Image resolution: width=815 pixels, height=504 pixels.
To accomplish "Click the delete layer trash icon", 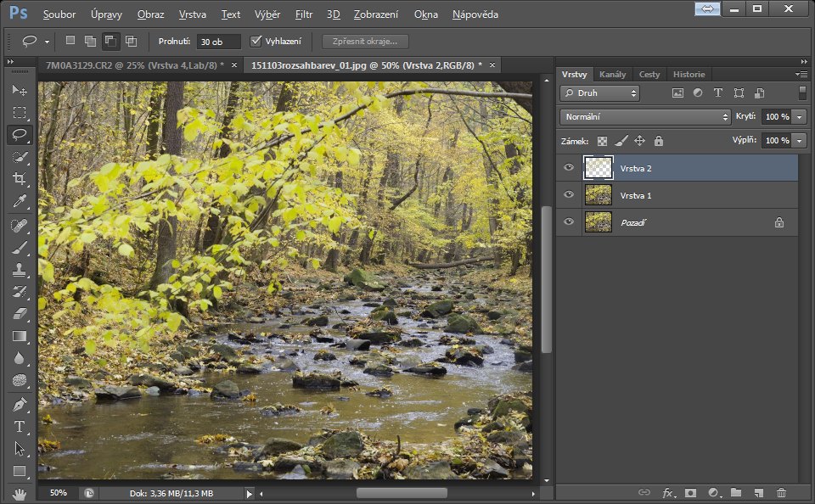I will [x=781, y=492].
